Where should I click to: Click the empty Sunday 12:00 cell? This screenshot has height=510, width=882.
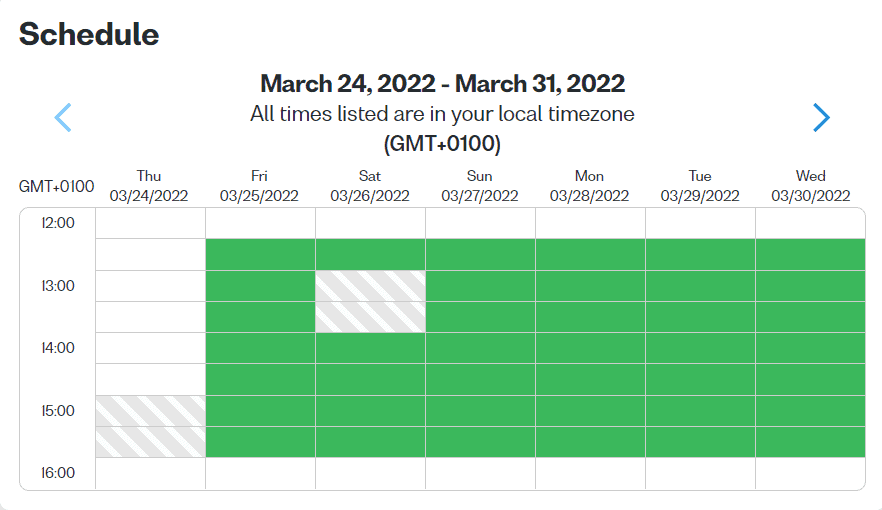coord(480,223)
